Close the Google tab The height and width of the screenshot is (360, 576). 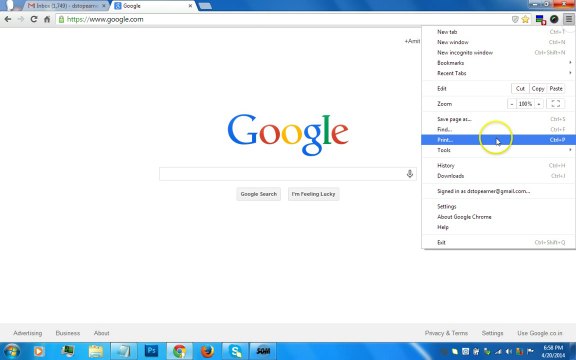point(190,6)
